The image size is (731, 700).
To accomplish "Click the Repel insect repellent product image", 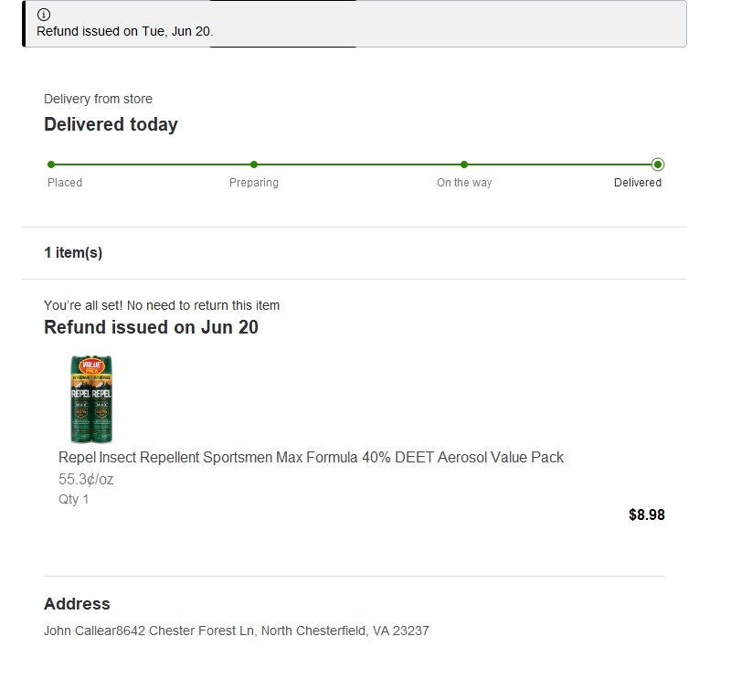I will click(91, 398).
